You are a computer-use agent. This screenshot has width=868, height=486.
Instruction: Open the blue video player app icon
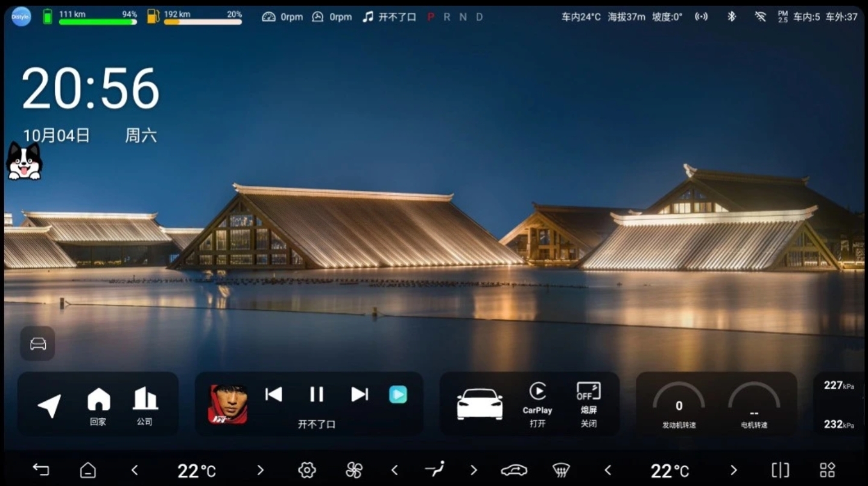coord(398,395)
